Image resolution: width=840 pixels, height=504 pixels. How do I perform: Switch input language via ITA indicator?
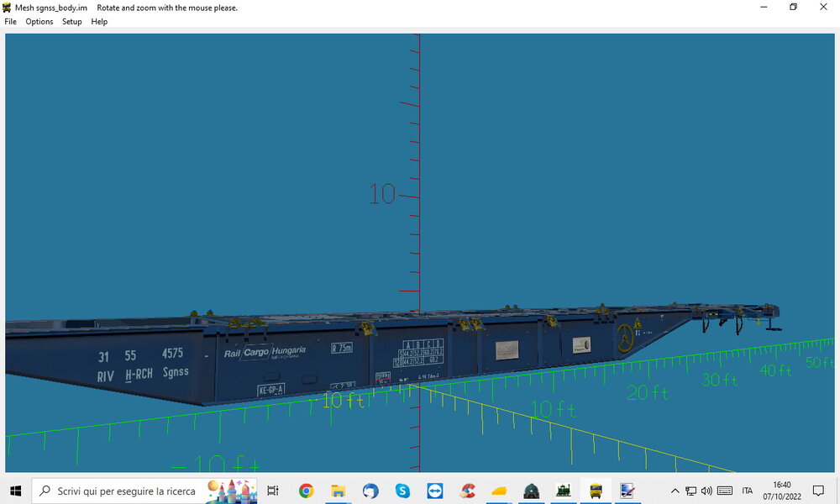point(748,491)
